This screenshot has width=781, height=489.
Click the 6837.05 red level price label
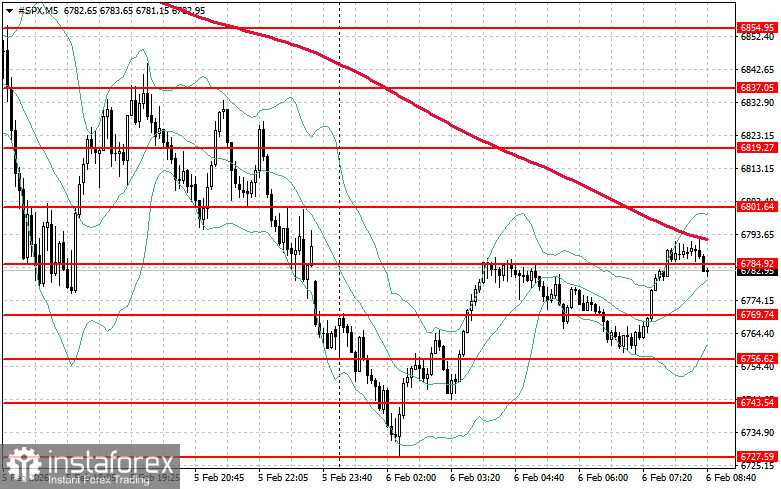coord(757,88)
